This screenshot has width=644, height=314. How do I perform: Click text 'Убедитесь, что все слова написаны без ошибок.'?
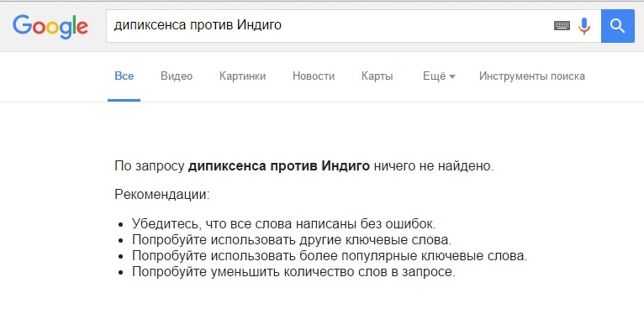click(x=284, y=224)
